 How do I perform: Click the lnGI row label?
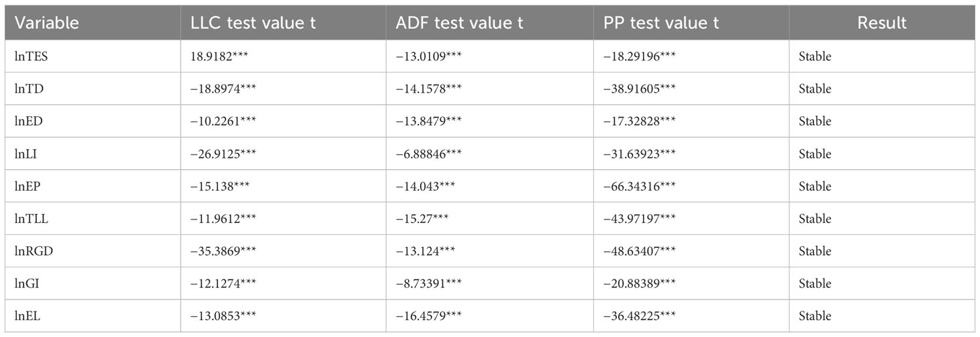click(x=26, y=283)
